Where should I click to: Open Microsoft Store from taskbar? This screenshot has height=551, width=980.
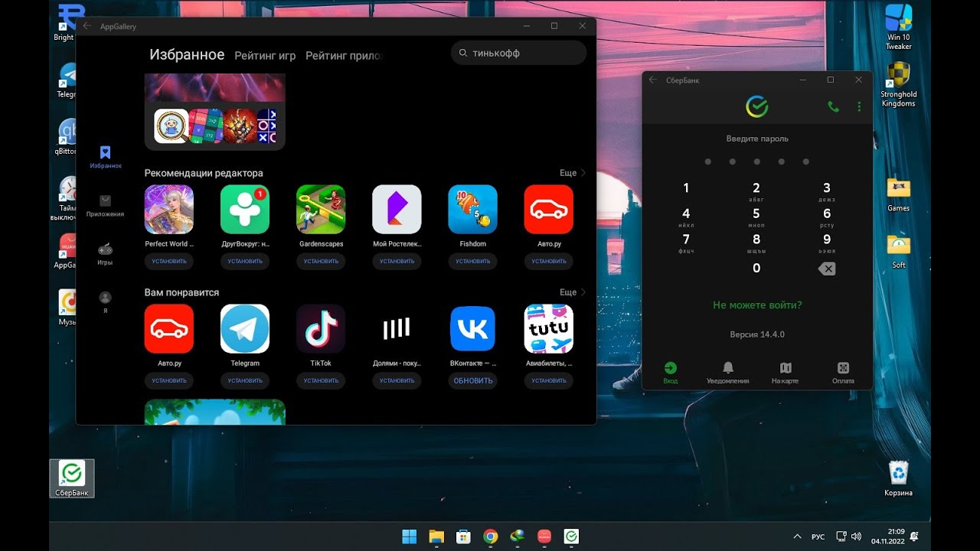463,536
